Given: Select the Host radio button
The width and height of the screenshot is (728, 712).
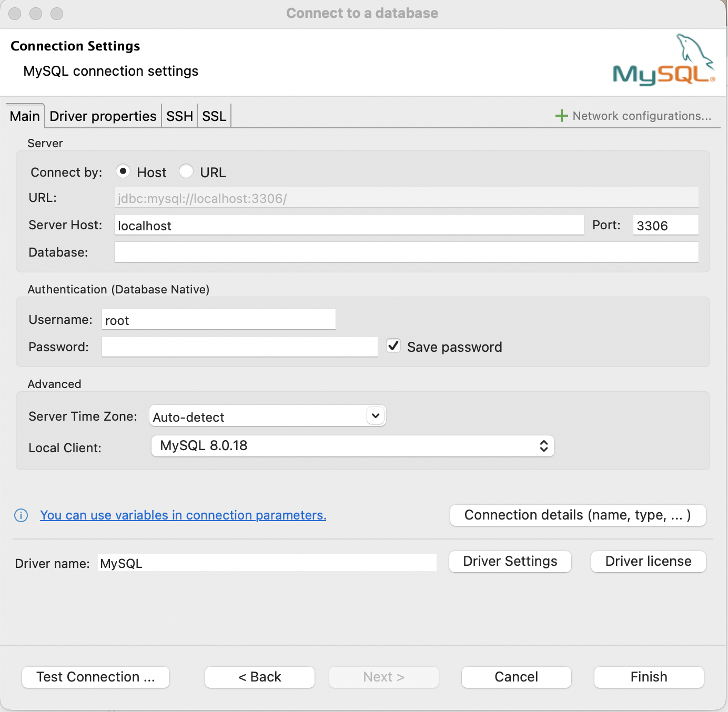Looking at the screenshot, I should (123, 171).
